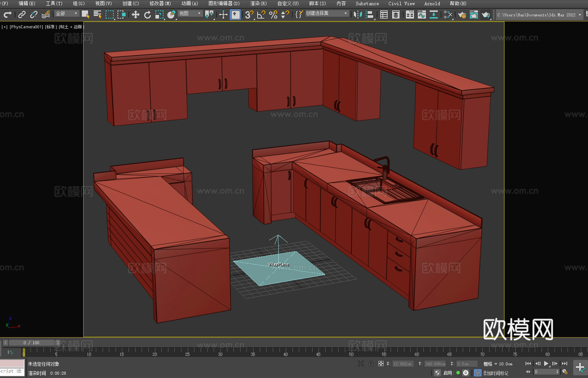This screenshot has width=588, height=378.
Task: Open the selection filter '全部' dropdown
Action: 67,13
